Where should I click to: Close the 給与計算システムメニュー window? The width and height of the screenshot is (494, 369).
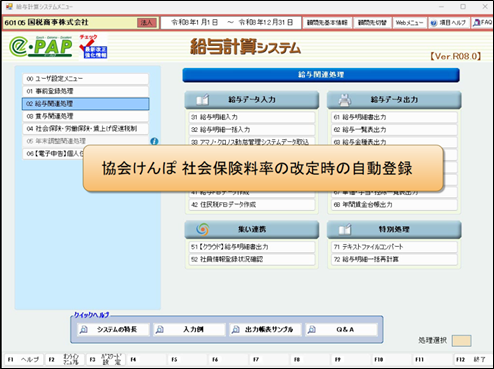[485, 6]
